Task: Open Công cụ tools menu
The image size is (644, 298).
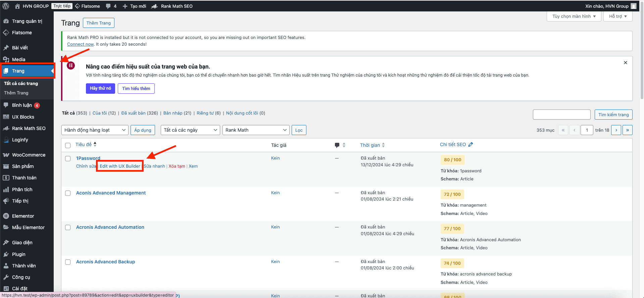Action: tap(27, 277)
